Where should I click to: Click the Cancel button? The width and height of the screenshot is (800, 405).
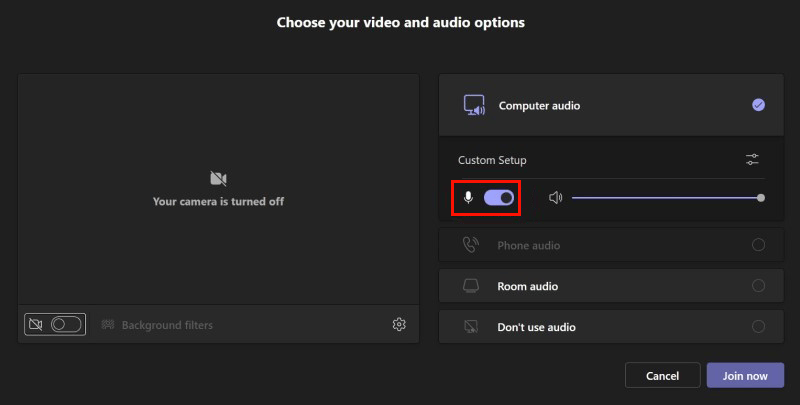pos(662,375)
